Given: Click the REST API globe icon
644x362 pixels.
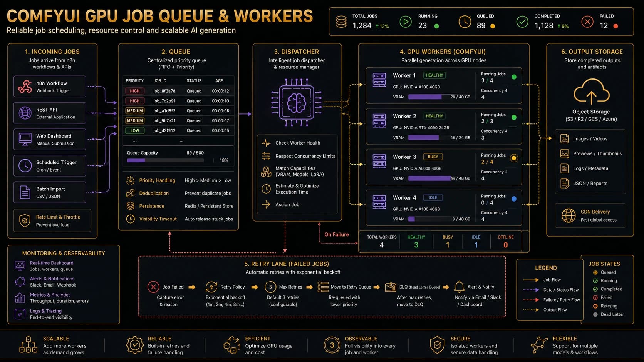Looking at the screenshot, I should click(25, 113).
